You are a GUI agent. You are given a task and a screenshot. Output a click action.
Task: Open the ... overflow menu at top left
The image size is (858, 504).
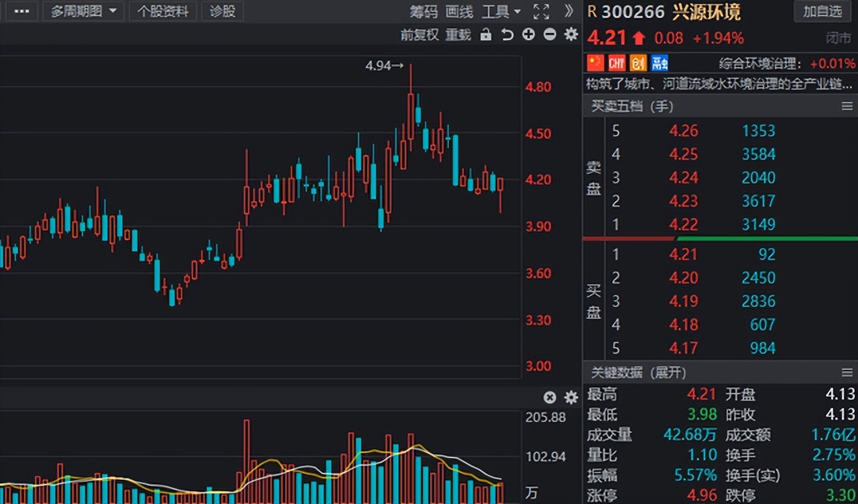point(21,11)
